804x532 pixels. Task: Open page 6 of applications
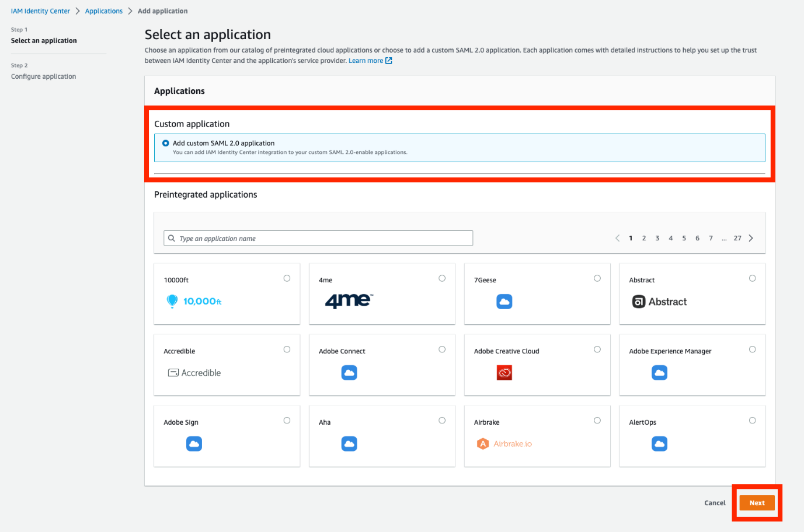coord(697,238)
